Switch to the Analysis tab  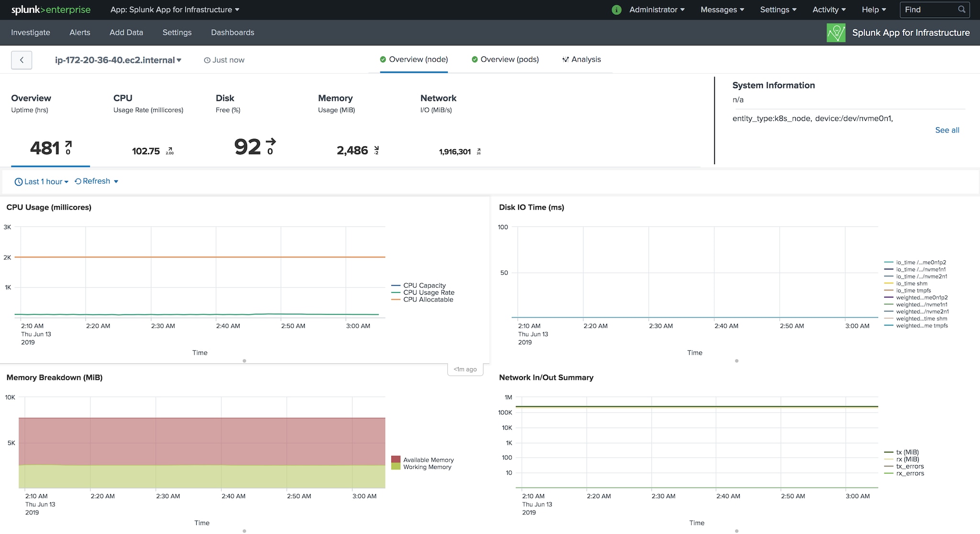click(x=582, y=60)
